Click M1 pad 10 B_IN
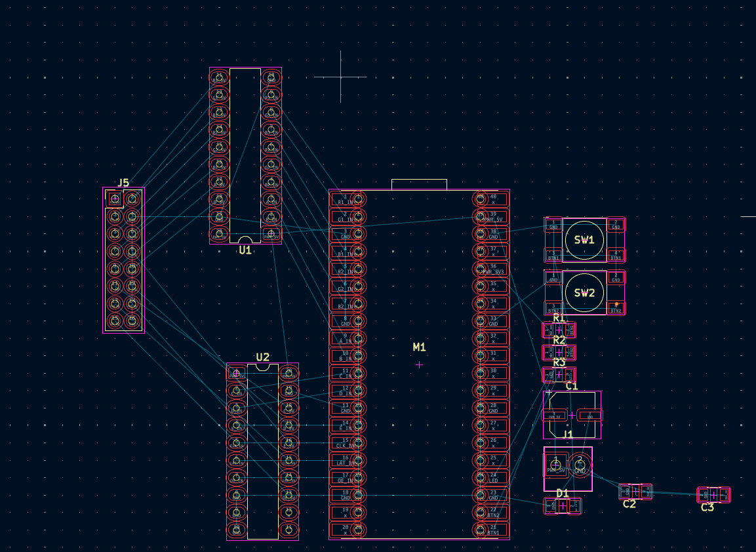The image size is (756, 552). click(x=346, y=356)
